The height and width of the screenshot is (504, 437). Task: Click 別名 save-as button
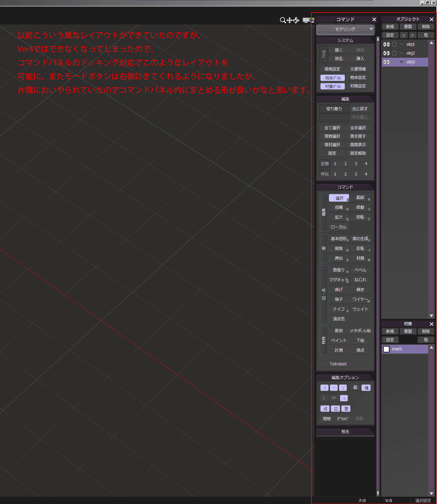339,59
